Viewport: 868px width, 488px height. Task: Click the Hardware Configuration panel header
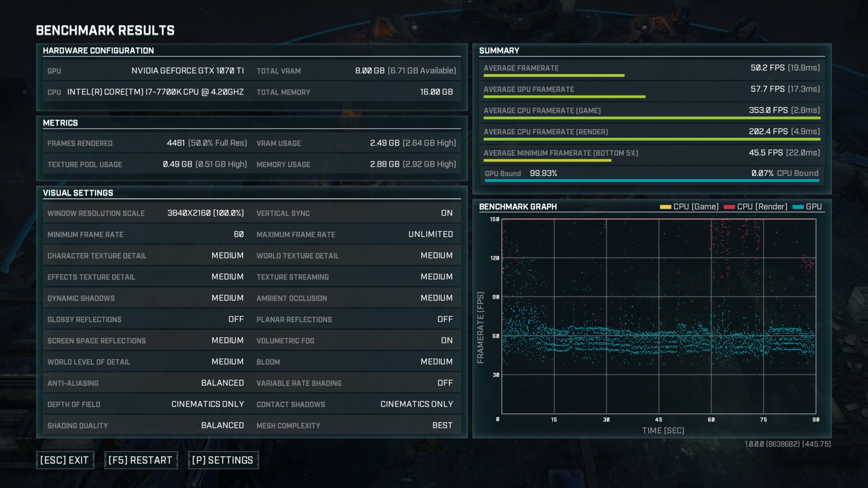(x=99, y=51)
